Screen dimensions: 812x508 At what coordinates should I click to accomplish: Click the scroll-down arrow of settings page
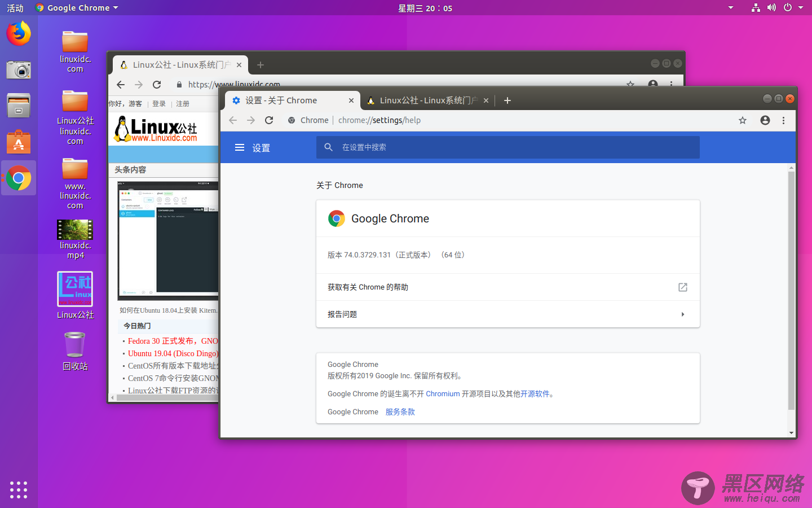(x=791, y=433)
